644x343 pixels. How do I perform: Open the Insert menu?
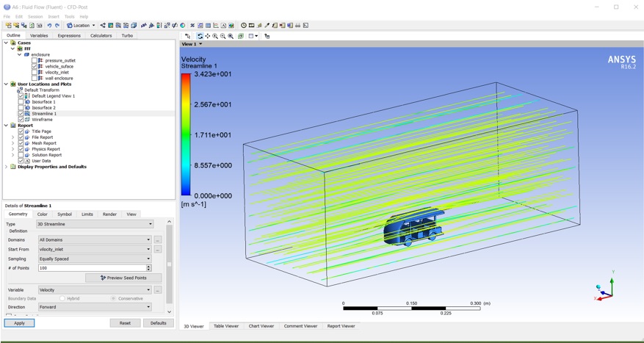[x=54, y=16]
